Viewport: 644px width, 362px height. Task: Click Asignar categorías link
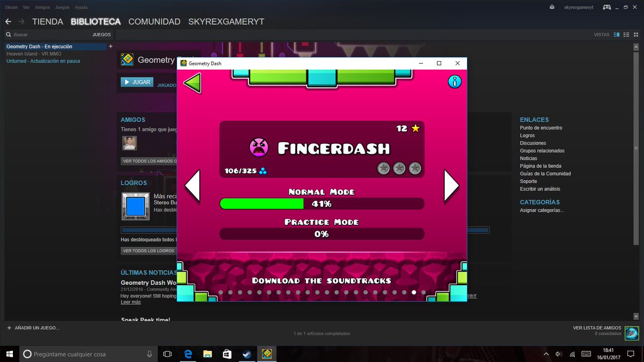pyautogui.click(x=542, y=210)
